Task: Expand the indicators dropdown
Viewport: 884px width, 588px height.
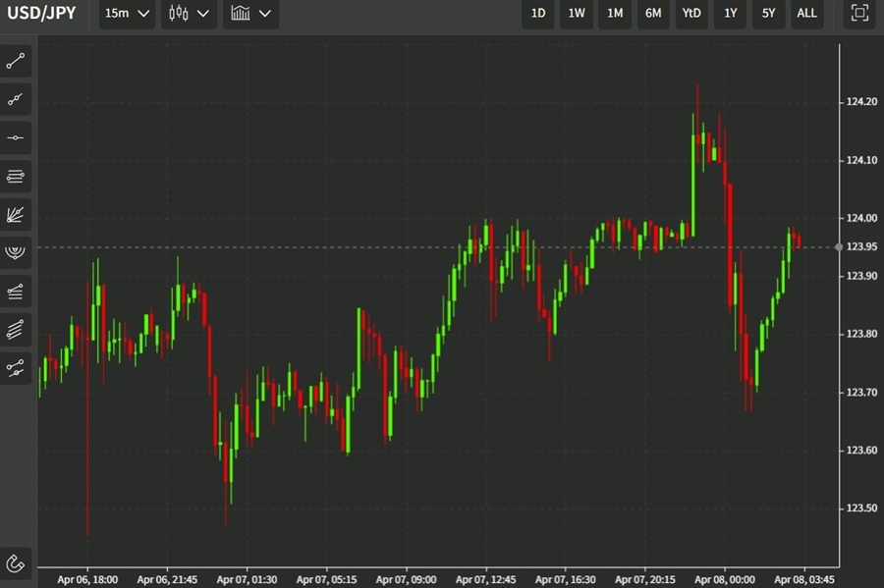Action: tap(249, 14)
